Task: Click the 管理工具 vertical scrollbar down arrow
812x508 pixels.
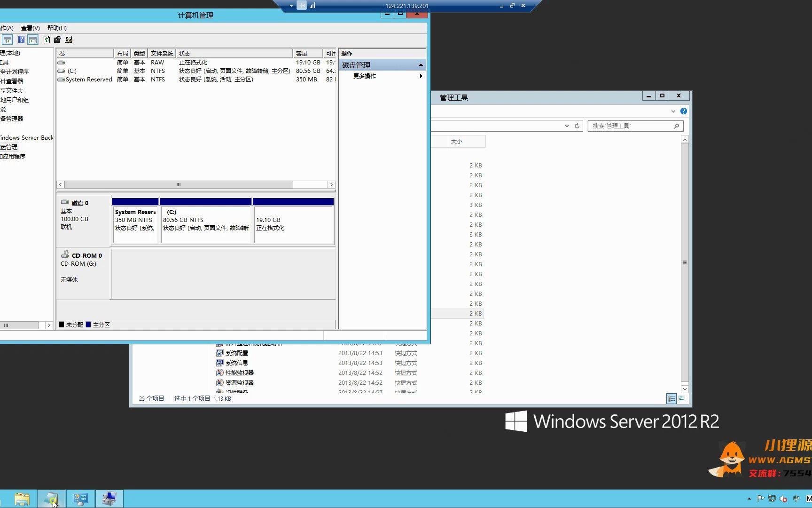Action: pyautogui.click(x=685, y=389)
